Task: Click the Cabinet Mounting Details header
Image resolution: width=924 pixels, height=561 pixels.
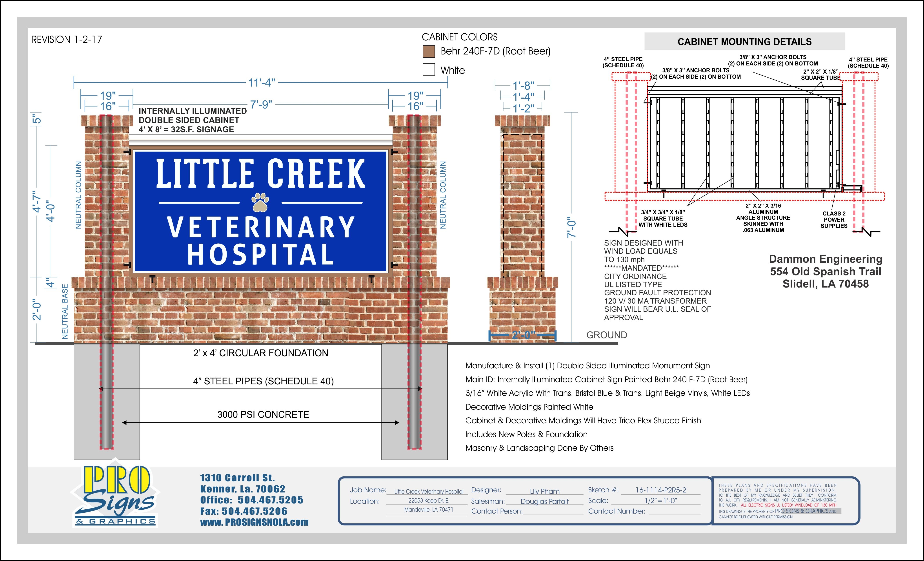Action: click(x=744, y=42)
